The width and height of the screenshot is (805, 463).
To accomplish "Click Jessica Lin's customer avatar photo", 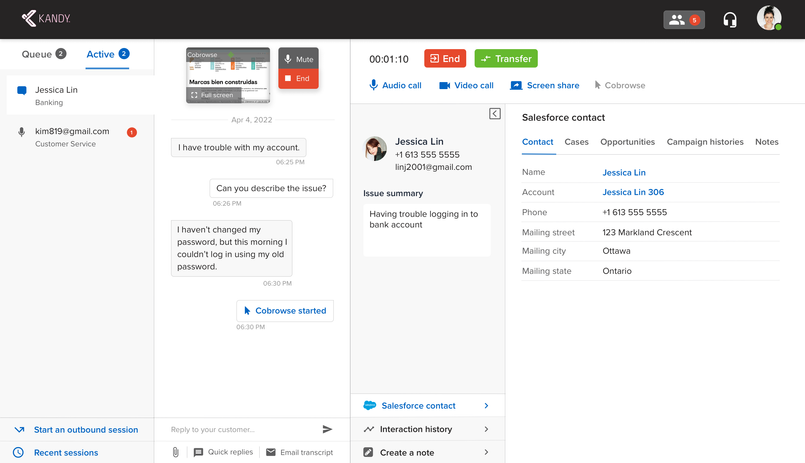I will (375, 149).
